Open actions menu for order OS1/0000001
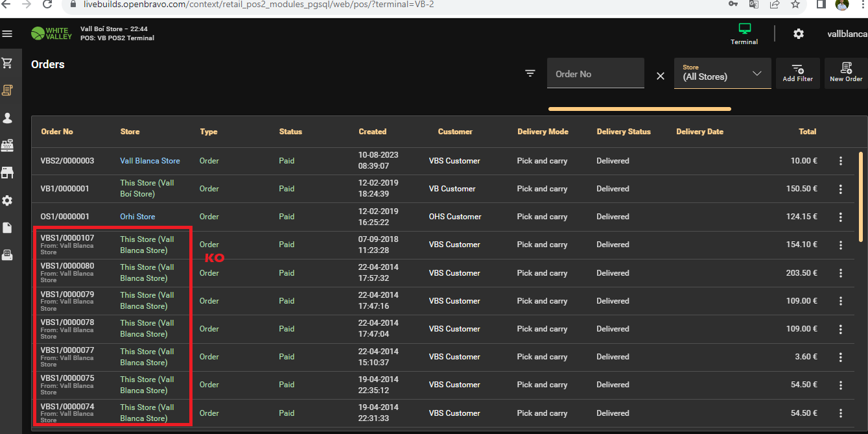This screenshot has height=434, width=868. point(841,217)
